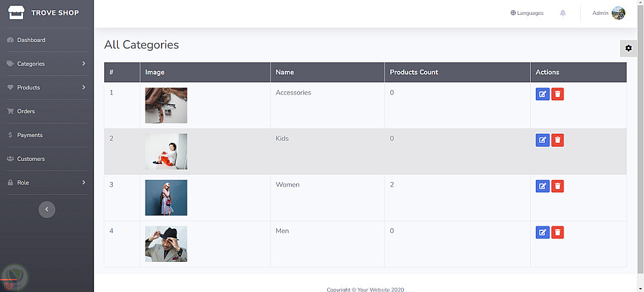Click the Women category image thumbnail

point(166,197)
